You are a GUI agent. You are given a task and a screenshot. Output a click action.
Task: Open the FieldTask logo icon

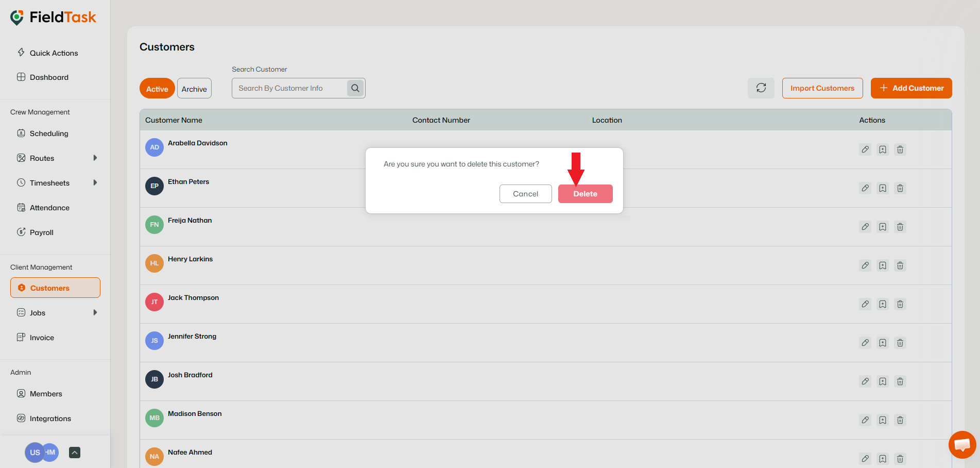(16, 16)
